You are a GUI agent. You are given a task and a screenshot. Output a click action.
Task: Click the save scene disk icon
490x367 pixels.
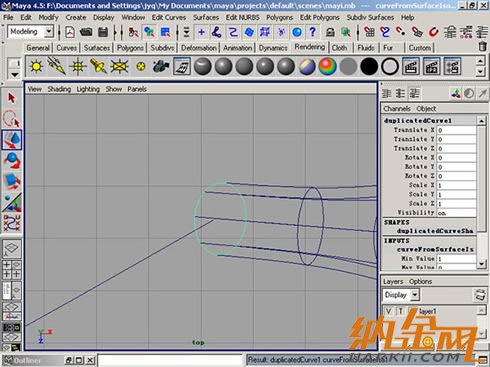tap(103, 32)
